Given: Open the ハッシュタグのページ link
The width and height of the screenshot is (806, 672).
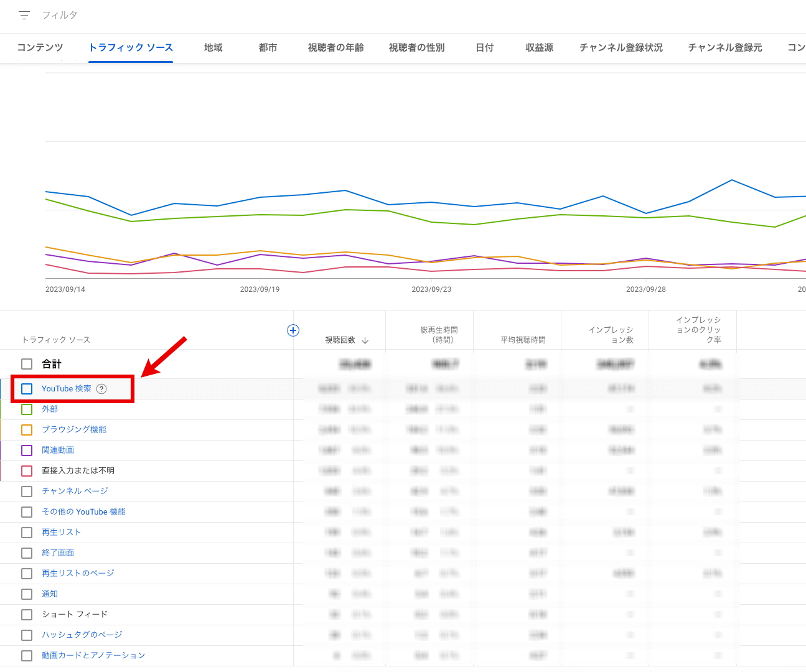Looking at the screenshot, I should click(82, 635).
